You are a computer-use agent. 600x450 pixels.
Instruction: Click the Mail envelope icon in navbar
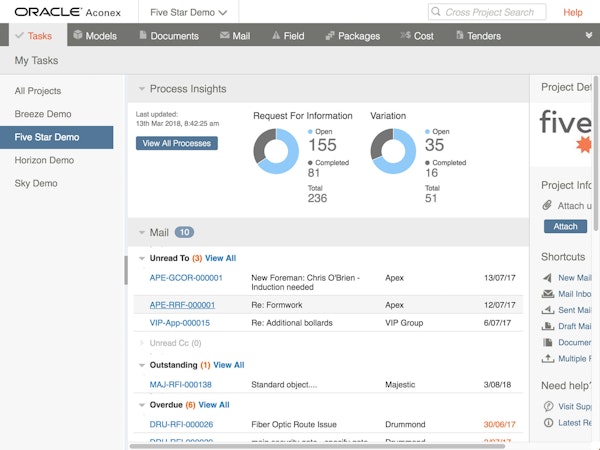point(225,35)
